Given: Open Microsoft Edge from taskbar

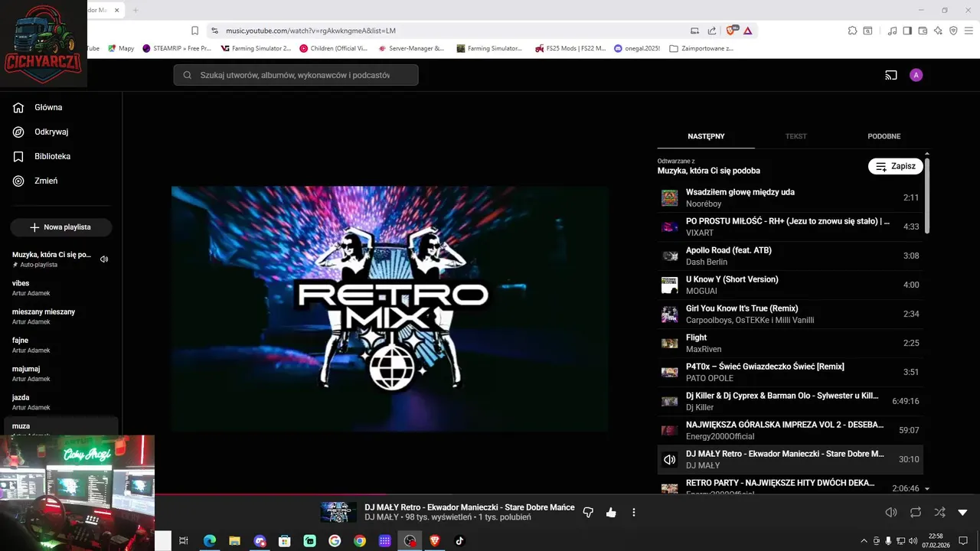Looking at the screenshot, I should click(x=209, y=541).
